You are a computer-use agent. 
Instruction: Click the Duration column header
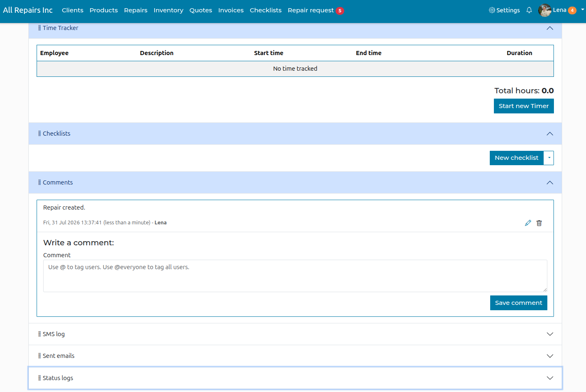(519, 53)
